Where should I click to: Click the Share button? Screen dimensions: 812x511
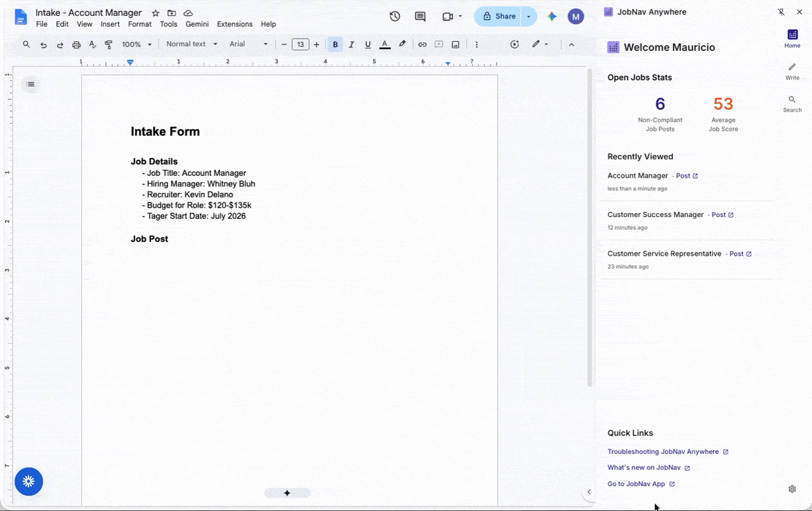498,17
